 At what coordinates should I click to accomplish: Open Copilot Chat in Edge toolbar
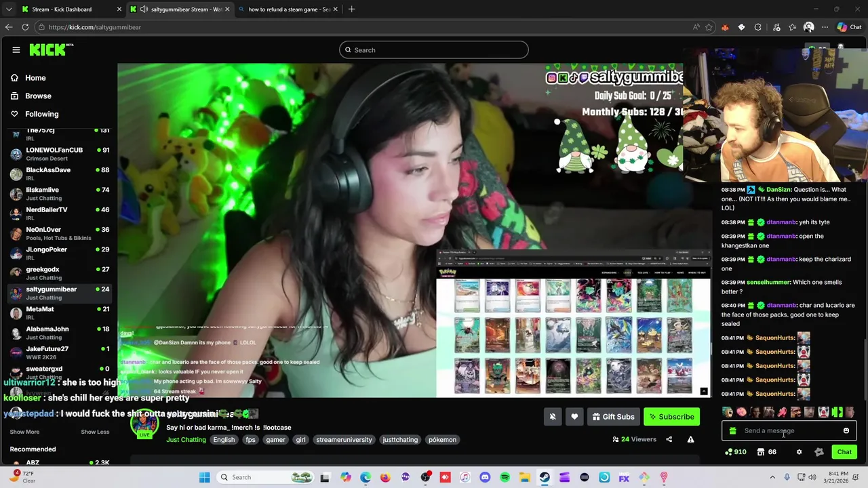click(x=849, y=27)
